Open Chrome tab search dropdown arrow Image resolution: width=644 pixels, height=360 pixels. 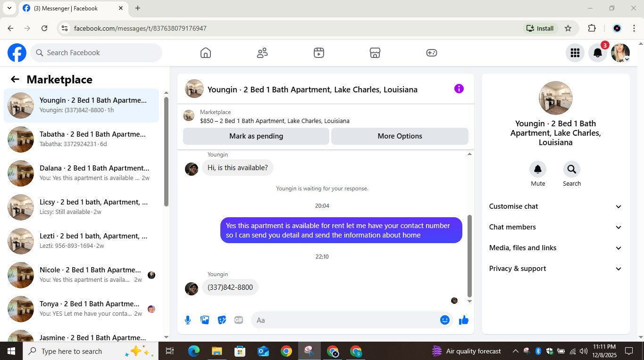[x=9, y=8]
